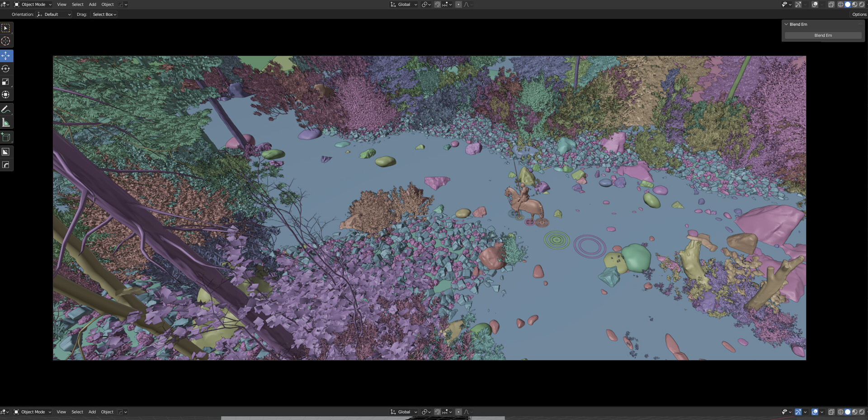Open the Add menu in bottom viewport header
The height and width of the screenshot is (420, 868).
[92, 412]
